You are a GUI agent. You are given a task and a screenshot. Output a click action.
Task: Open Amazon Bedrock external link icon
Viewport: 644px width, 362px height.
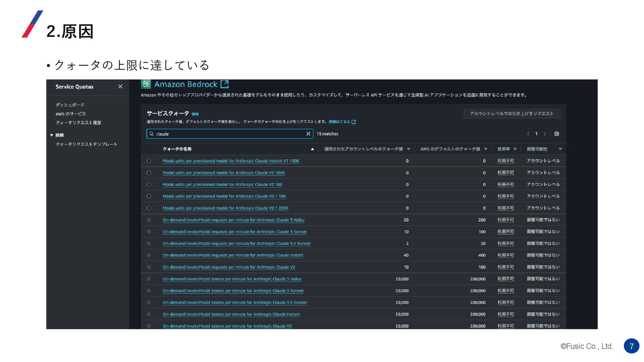click(x=225, y=84)
